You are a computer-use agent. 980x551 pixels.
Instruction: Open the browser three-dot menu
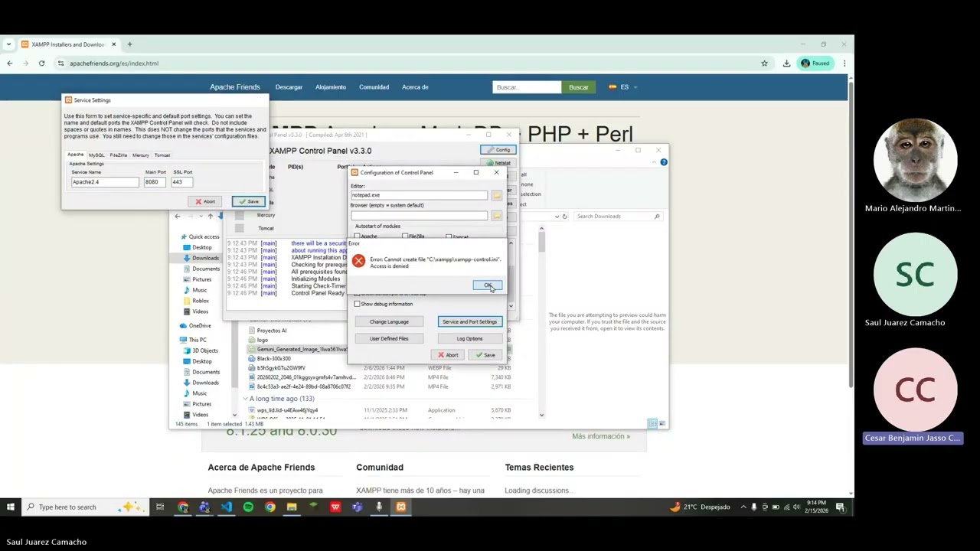pos(844,64)
